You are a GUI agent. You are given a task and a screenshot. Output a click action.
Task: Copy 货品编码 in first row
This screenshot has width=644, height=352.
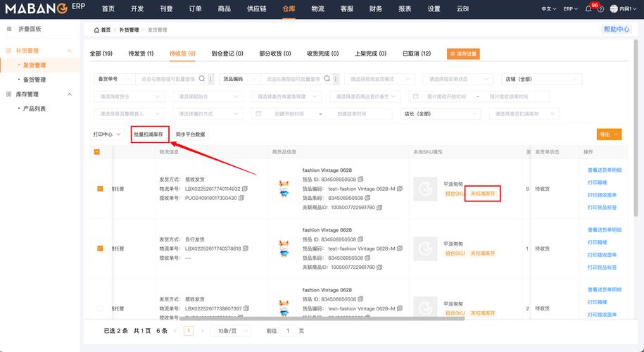(400, 189)
